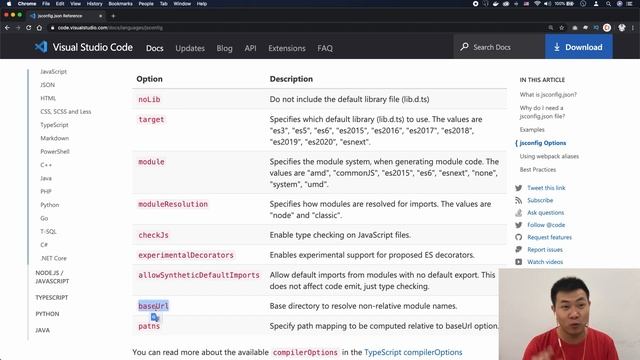Open the Bookmarks menu
640x360 pixels.
point(120,4)
